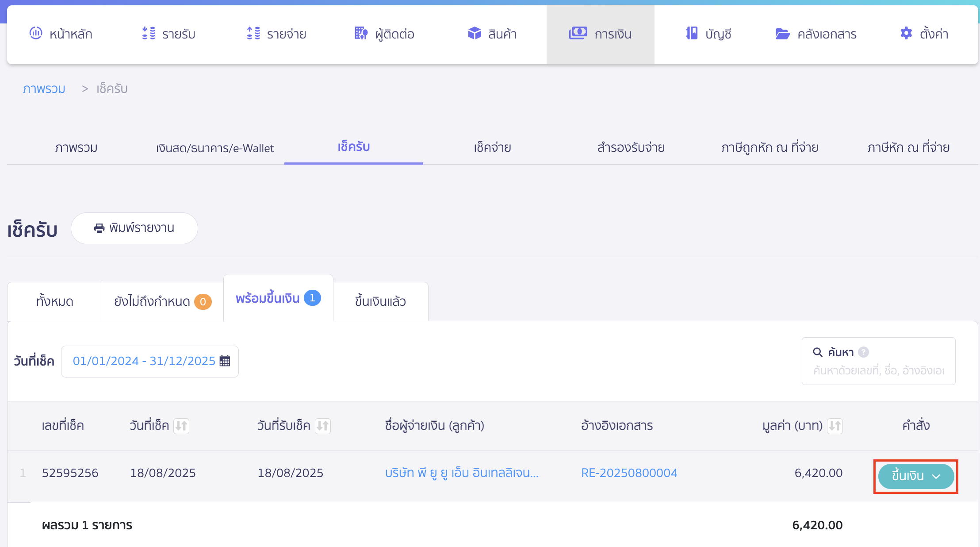Expand the ขึ้นเงิน action dropdown chevron
The height and width of the screenshot is (547, 980).
[x=937, y=477]
